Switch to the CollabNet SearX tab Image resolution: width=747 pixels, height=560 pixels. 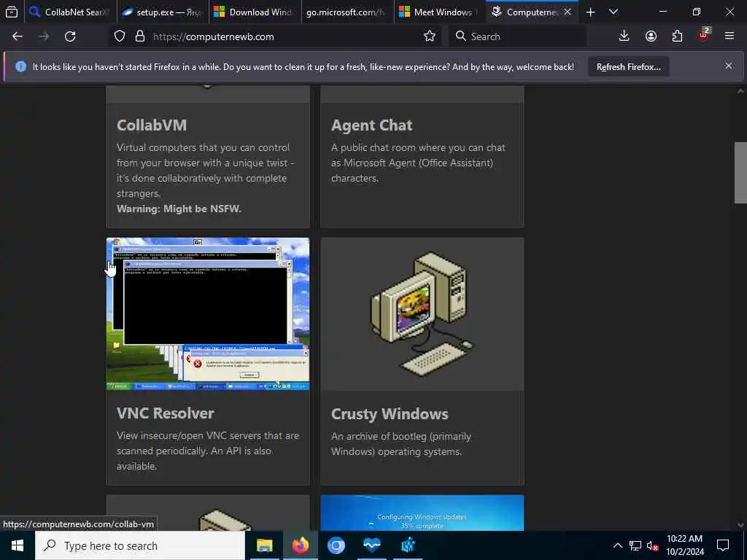(69, 12)
